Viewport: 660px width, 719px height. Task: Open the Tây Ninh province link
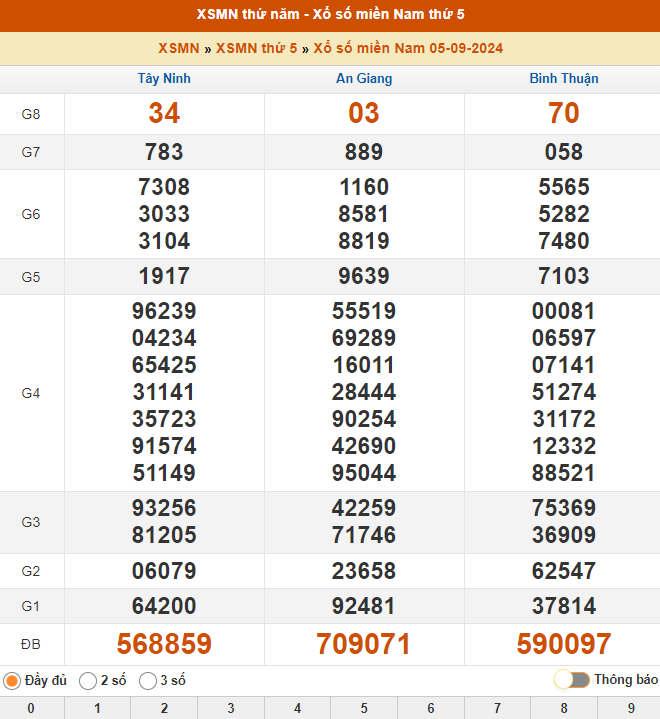164,79
